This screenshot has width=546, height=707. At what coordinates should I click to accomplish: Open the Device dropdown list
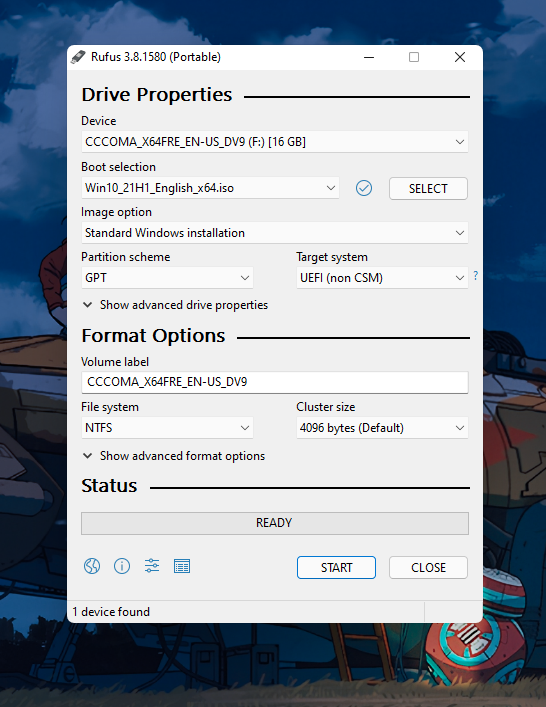275,142
